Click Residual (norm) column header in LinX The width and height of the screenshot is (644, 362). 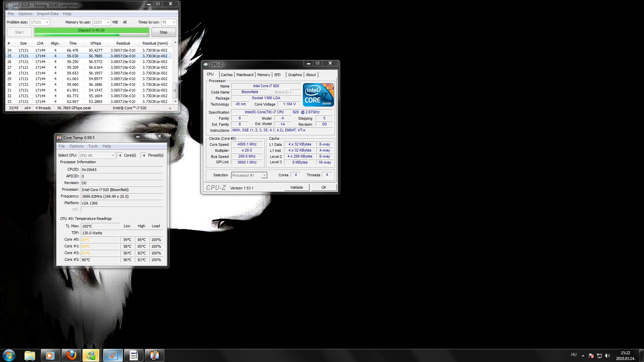click(x=155, y=43)
